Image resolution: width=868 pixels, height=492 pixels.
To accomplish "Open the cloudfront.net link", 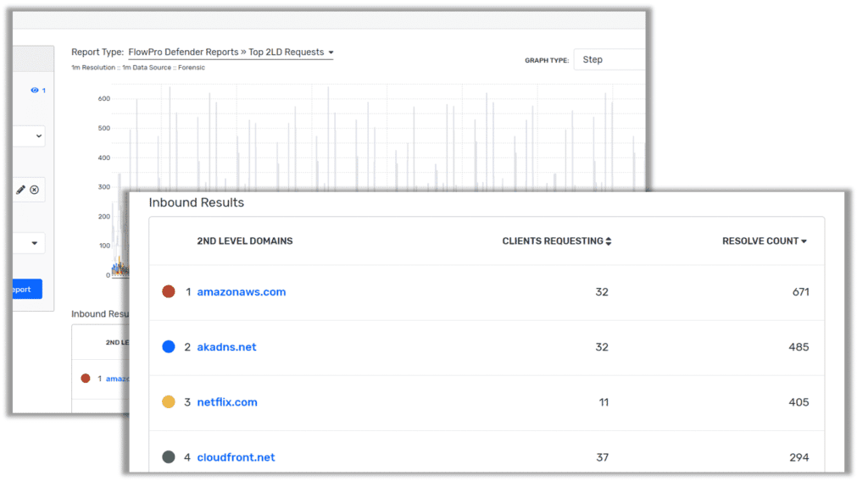I will (236, 458).
